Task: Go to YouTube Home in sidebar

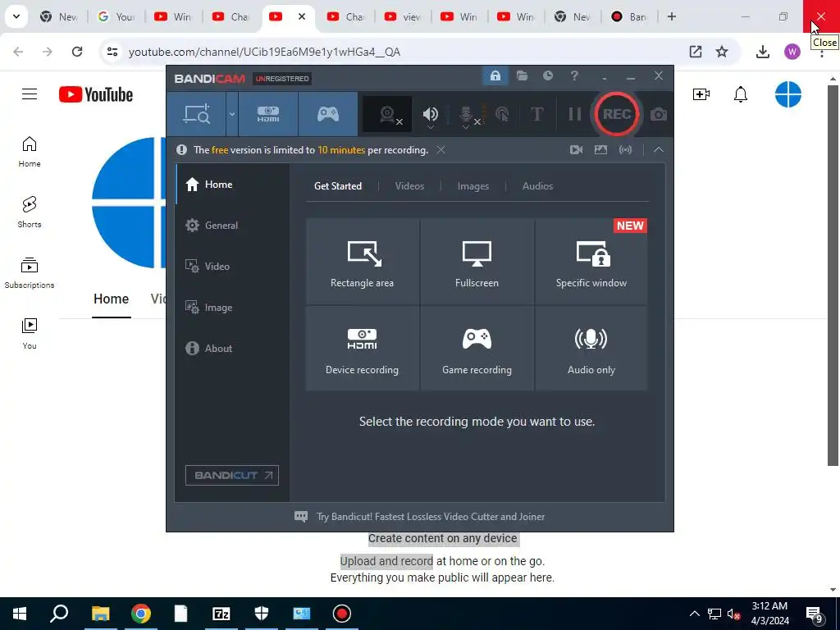Action: pyautogui.click(x=30, y=152)
